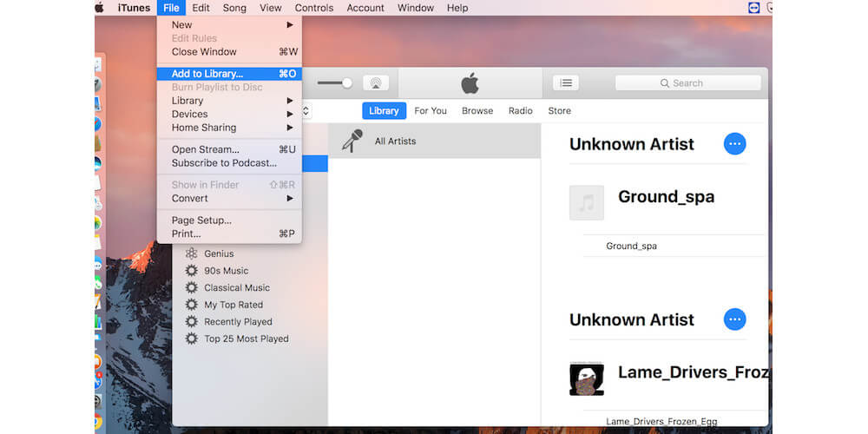This screenshot has width=868, height=434.
Task: Open the more options button above Lame_Drivers album
Action: pyautogui.click(x=734, y=319)
